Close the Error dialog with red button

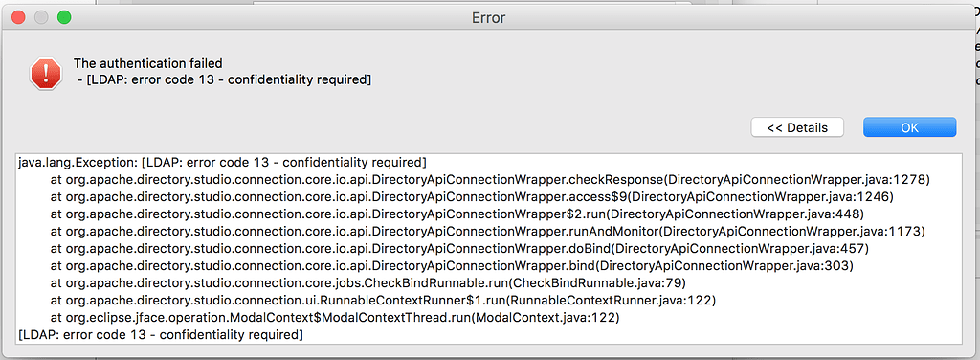point(18,17)
